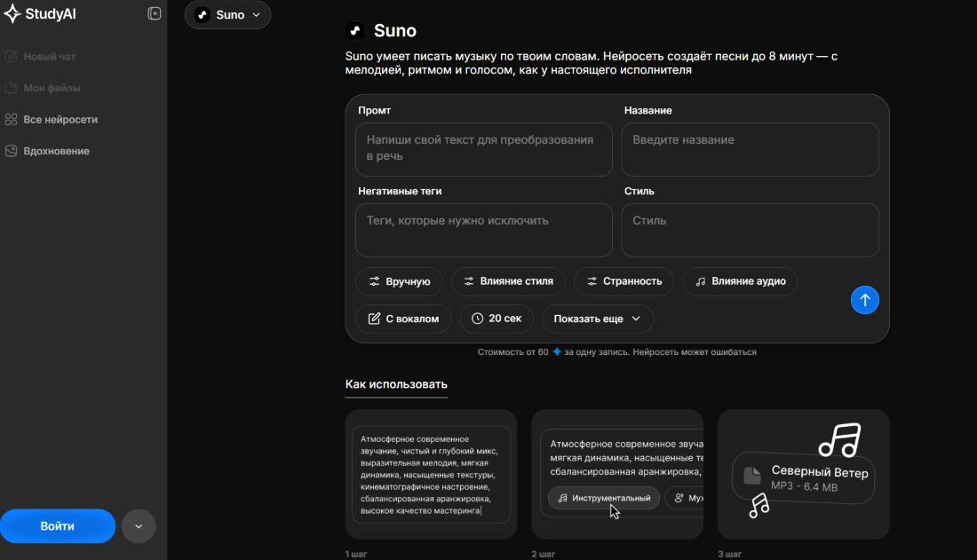This screenshot has width=977, height=560.
Task: Start a new chat via Новый чат
Action: tap(41, 56)
